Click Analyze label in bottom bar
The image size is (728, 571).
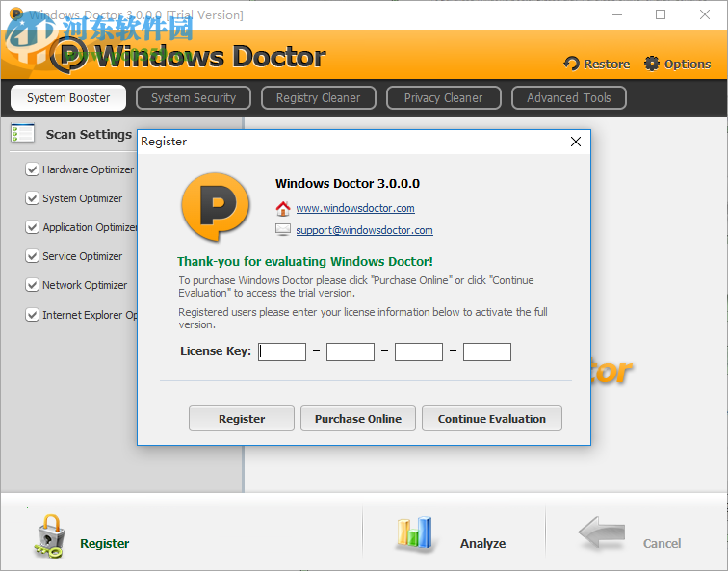pos(482,544)
